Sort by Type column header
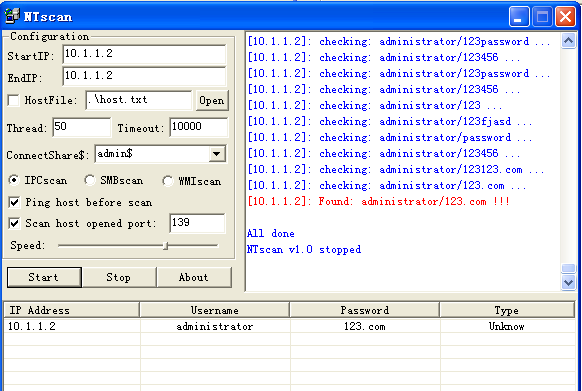Screen dimensions: 582x391 click(x=507, y=310)
